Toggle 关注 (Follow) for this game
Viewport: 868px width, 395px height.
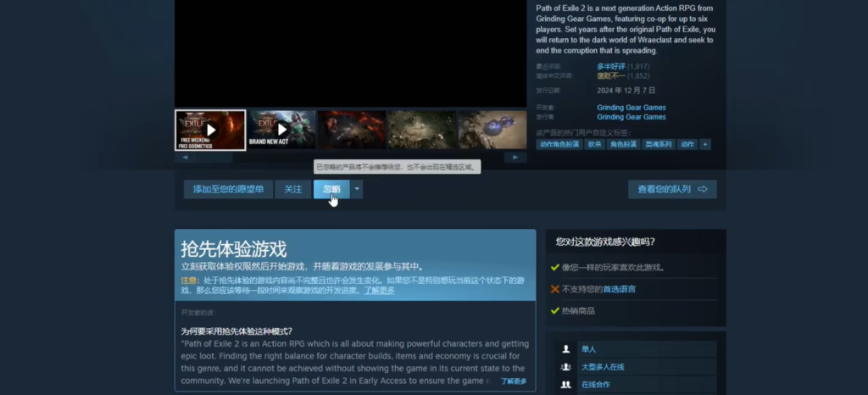[x=293, y=189]
